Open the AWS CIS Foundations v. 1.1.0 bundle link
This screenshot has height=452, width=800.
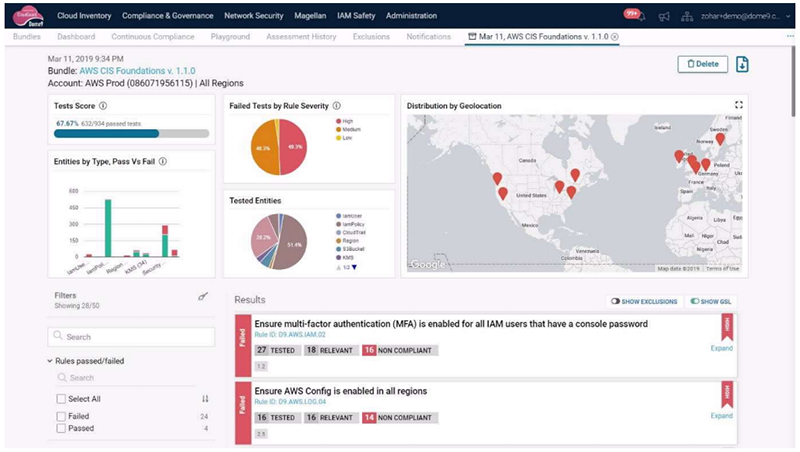[x=137, y=71]
